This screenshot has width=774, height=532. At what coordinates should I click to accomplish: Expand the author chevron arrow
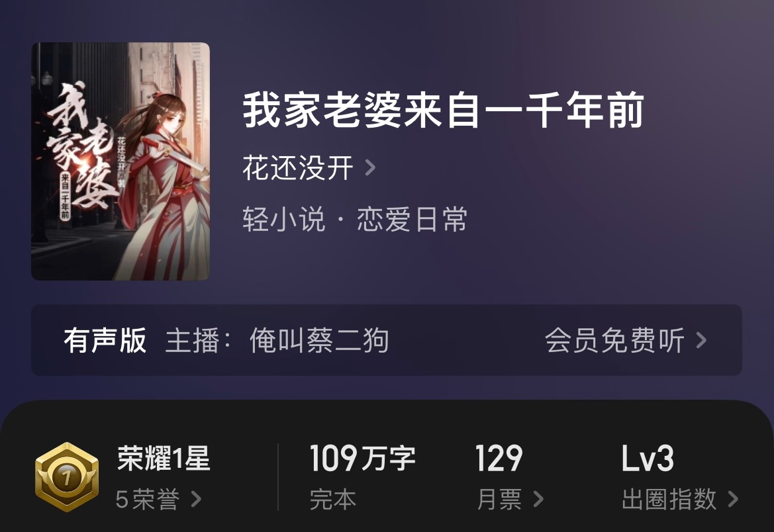coord(370,168)
